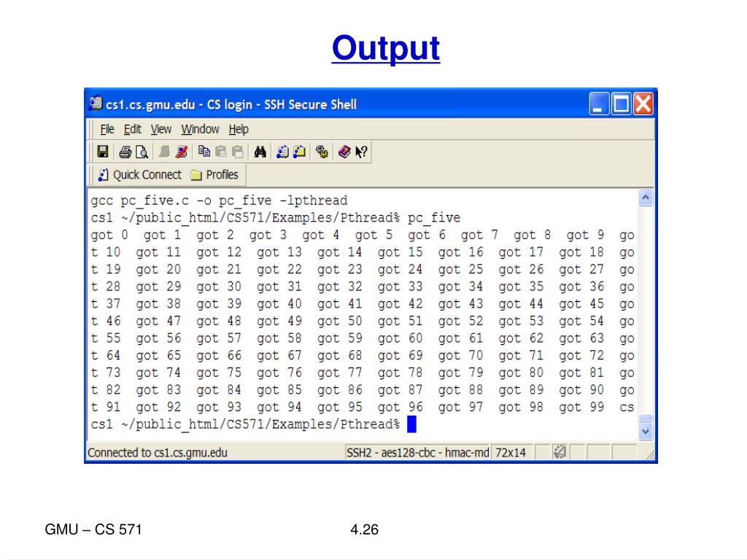747x560 pixels.
Task: Click the blue terminal cursor block
Action: 411,424
